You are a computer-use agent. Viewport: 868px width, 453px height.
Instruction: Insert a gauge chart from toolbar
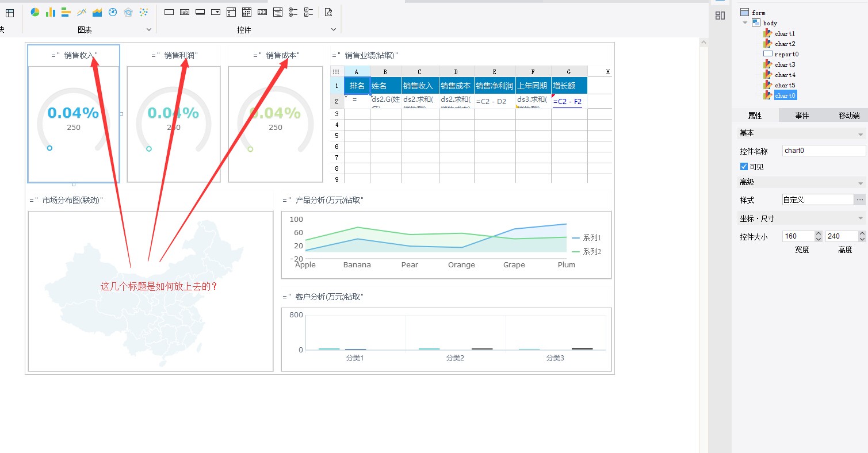point(113,12)
